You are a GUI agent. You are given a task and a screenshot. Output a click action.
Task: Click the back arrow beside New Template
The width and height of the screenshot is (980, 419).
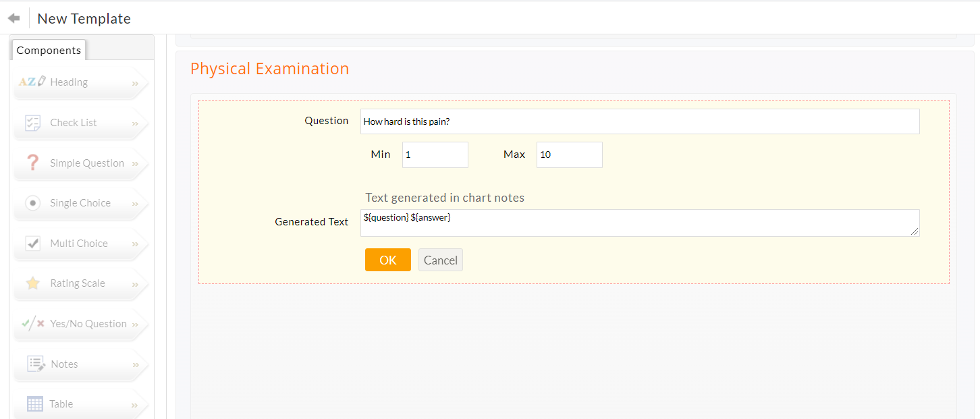(x=13, y=18)
